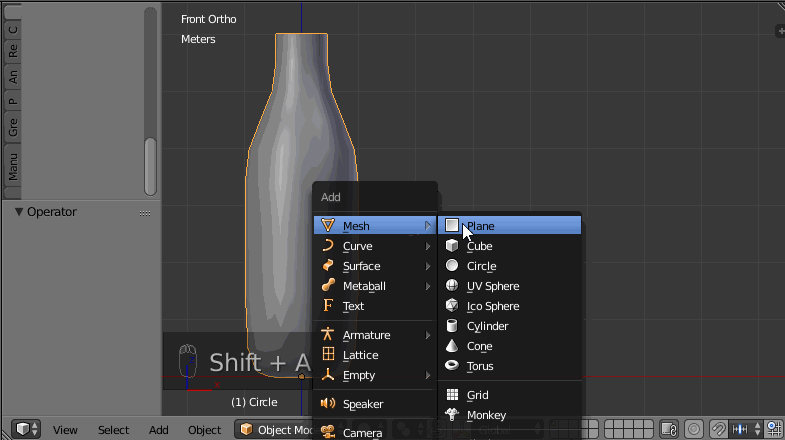Add a Lattice object
The height and width of the screenshot is (440, 785).
pyautogui.click(x=375, y=355)
